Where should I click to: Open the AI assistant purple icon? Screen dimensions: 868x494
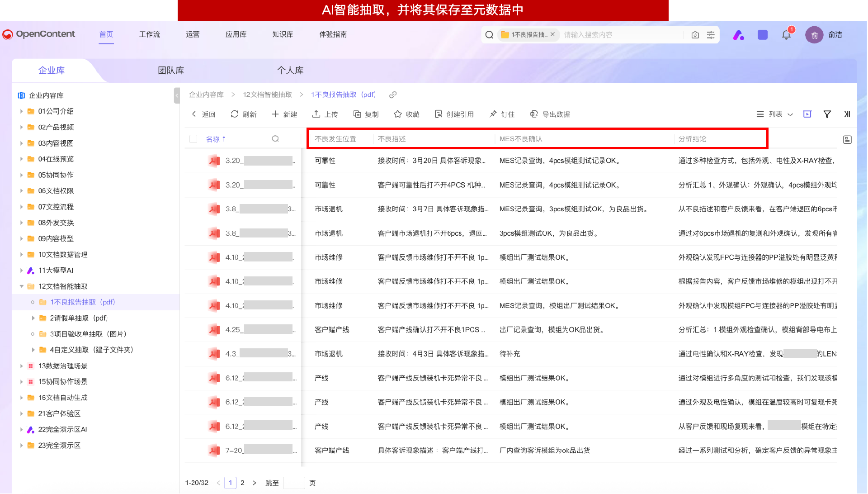pos(738,35)
